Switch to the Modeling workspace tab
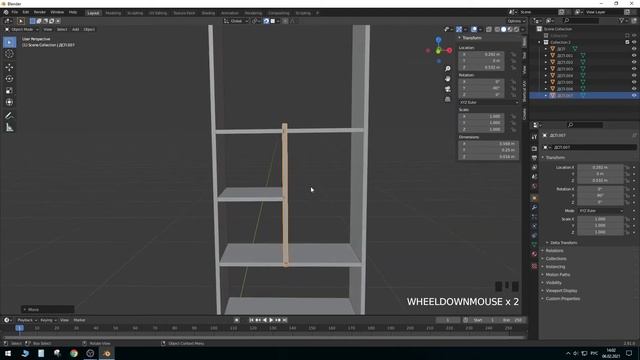This screenshot has height=360, width=640. click(x=113, y=13)
